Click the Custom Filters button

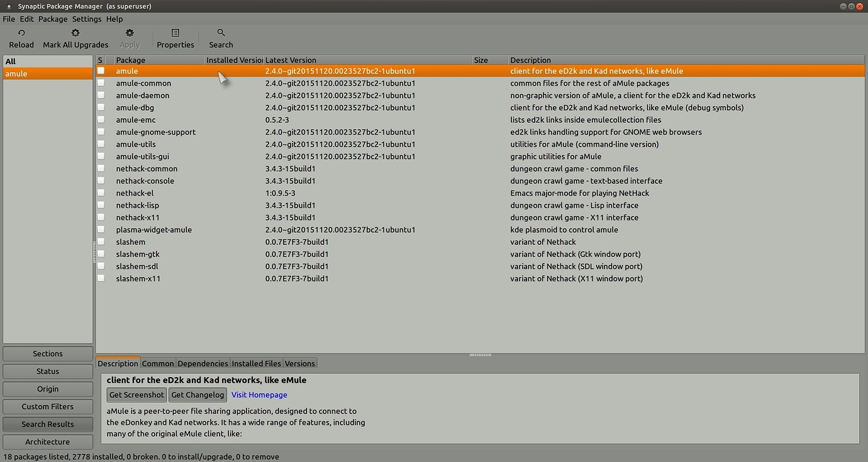(48, 407)
